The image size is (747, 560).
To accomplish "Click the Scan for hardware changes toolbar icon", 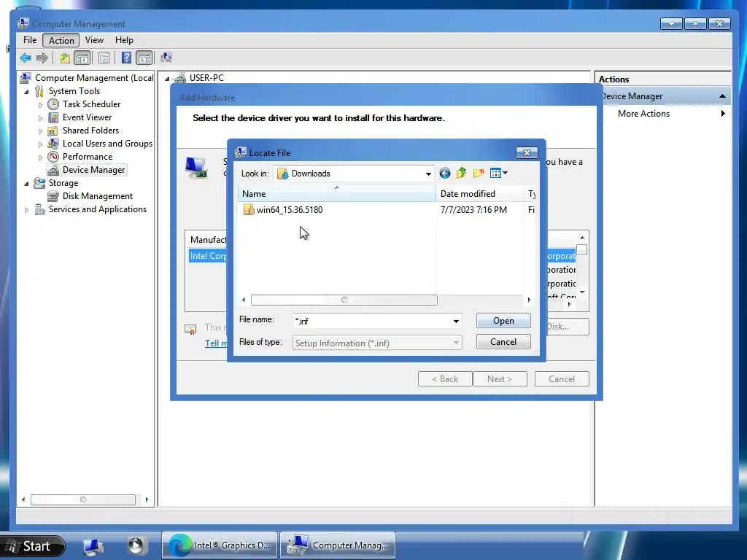I will coord(166,58).
